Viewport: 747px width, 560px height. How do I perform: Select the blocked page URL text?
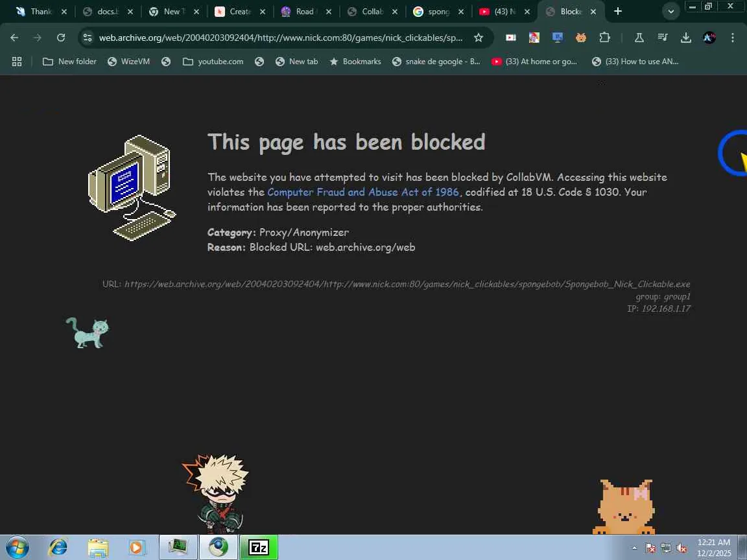tap(396, 284)
